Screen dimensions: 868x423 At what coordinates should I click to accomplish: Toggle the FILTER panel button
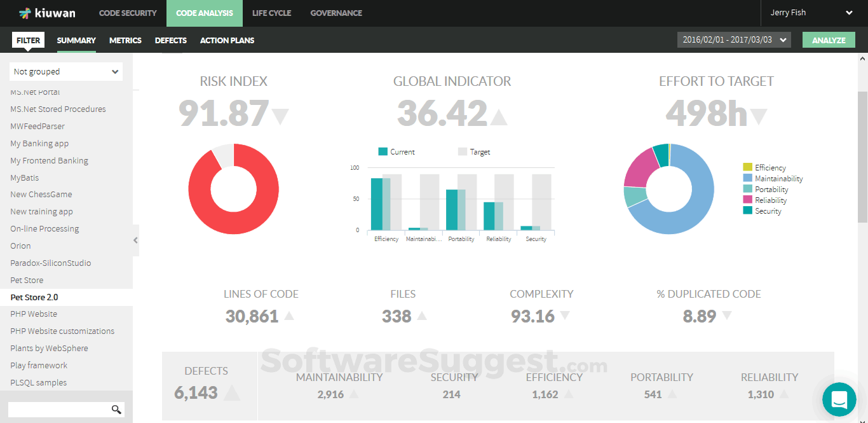pos(28,40)
